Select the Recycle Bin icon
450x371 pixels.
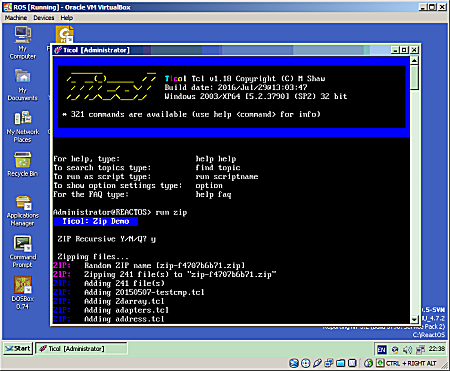click(x=23, y=160)
